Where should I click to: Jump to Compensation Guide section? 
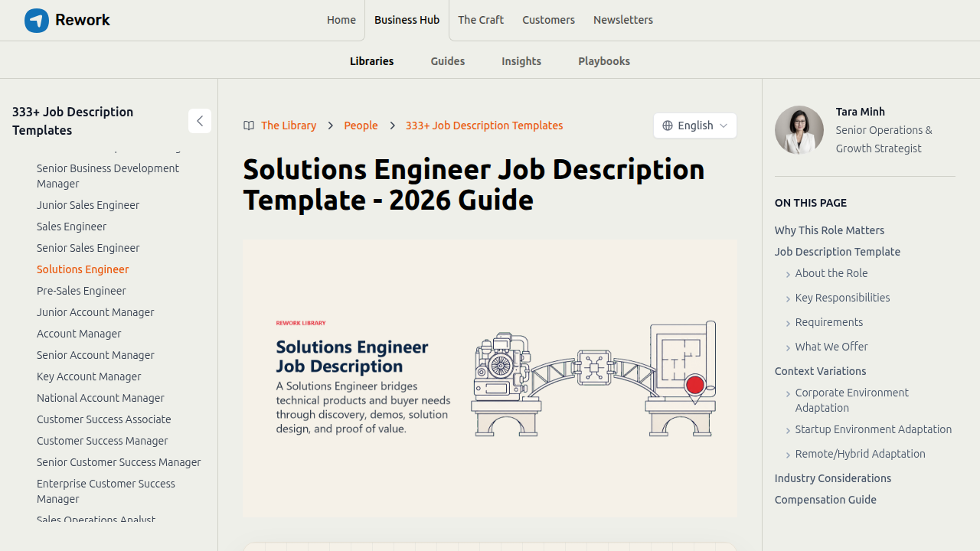(x=825, y=500)
